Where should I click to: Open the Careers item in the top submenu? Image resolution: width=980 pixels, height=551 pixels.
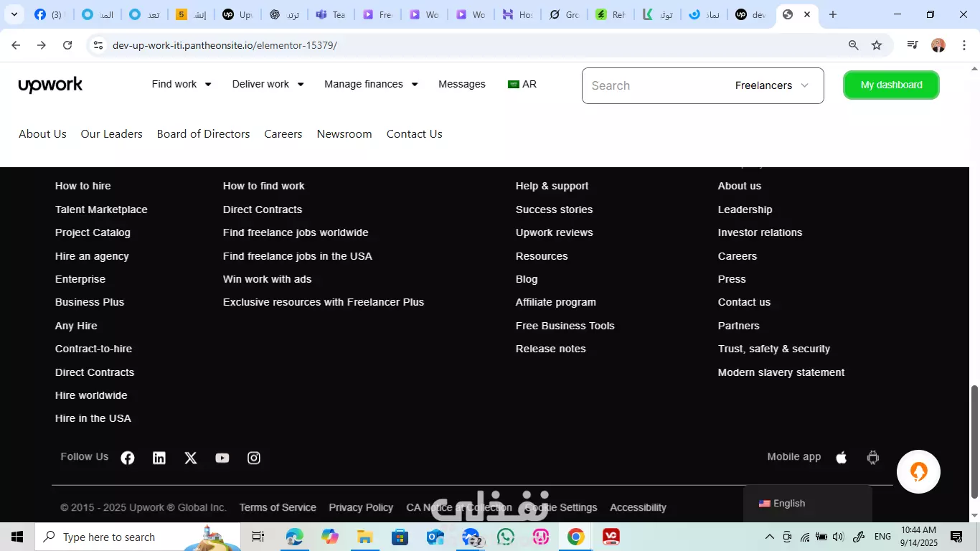(283, 134)
